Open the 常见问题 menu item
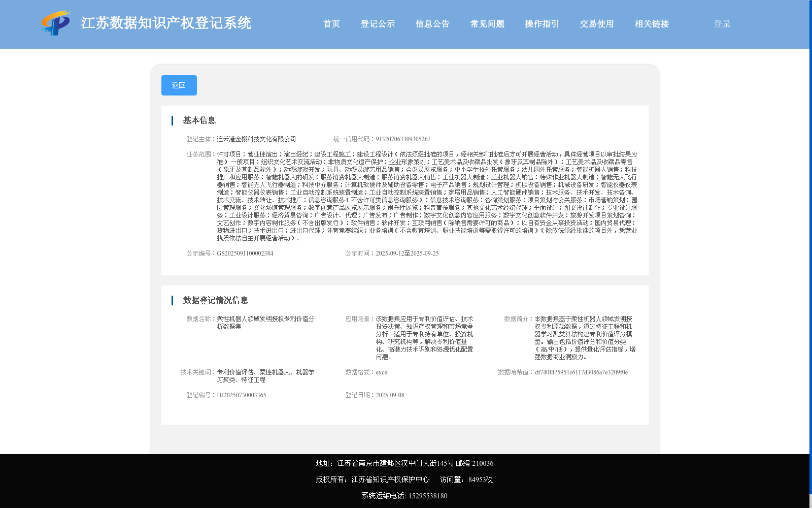The height and width of the screenshot is (508, 812). coord(487,24)
